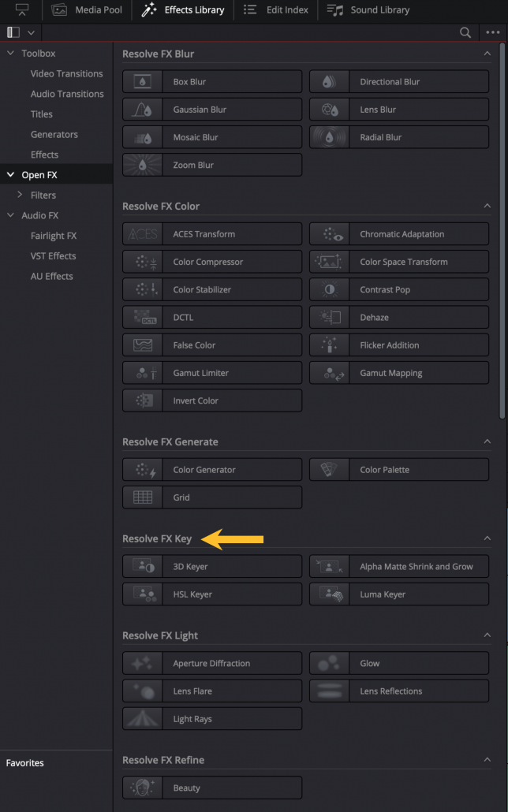Click the Color Palette swatch icon
The width and height of the screenshot is (508, 812).
point(329,470)
